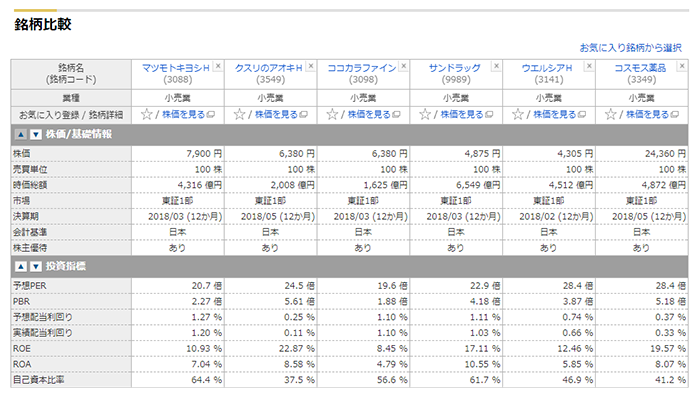The image size is (700, 399).
Task: Remove サンドラッグ column with its X icon
Action: (496, 66)
